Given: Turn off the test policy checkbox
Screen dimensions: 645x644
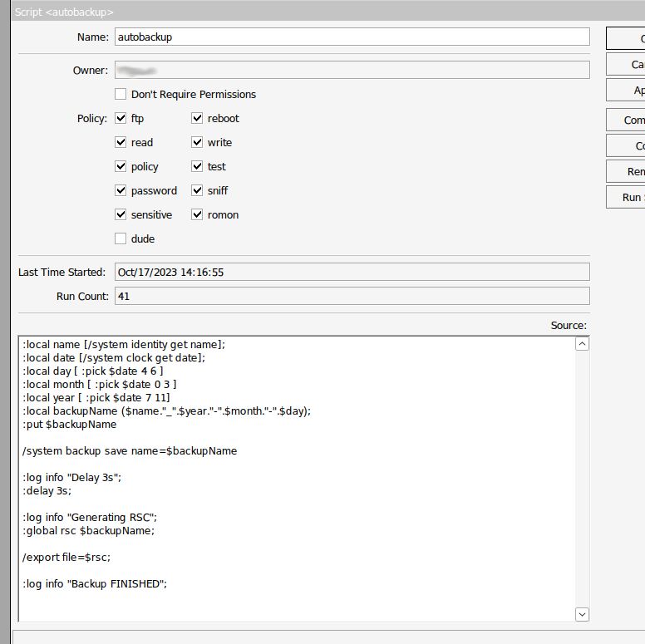Looking at the screenshot, I should (x=198, y=166).
